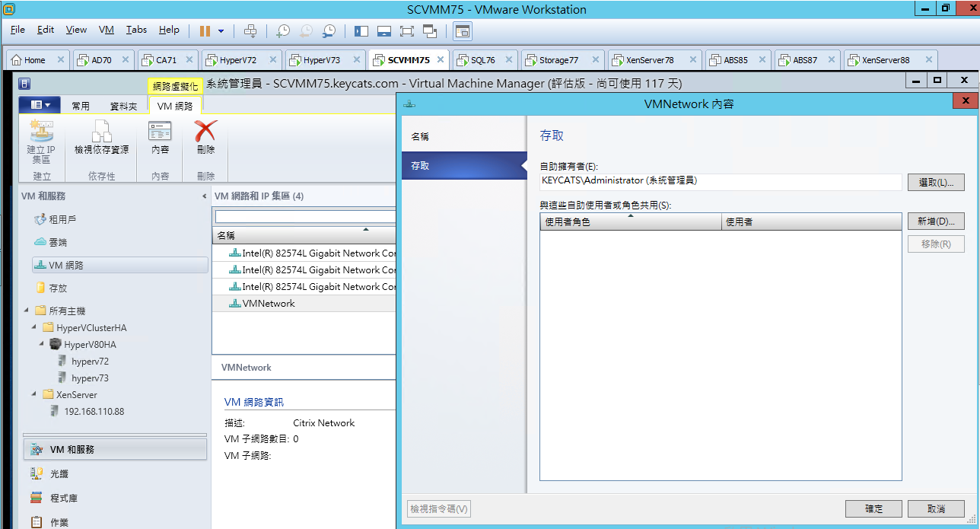Open the Help menu

[x=169, y=30]
